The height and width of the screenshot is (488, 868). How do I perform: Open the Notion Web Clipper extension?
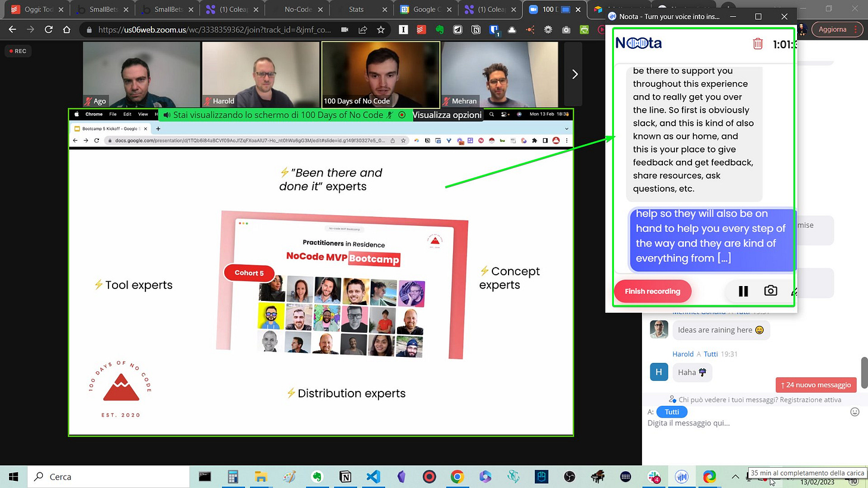pos(476,30)
